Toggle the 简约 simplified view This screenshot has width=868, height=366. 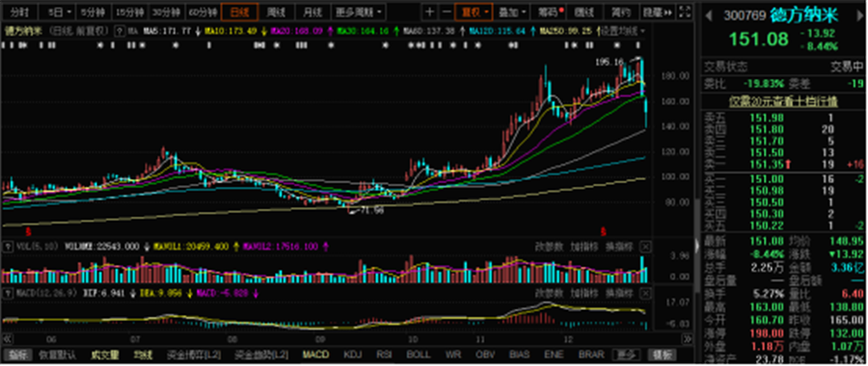pyautogui.click(x=620, y=12)
